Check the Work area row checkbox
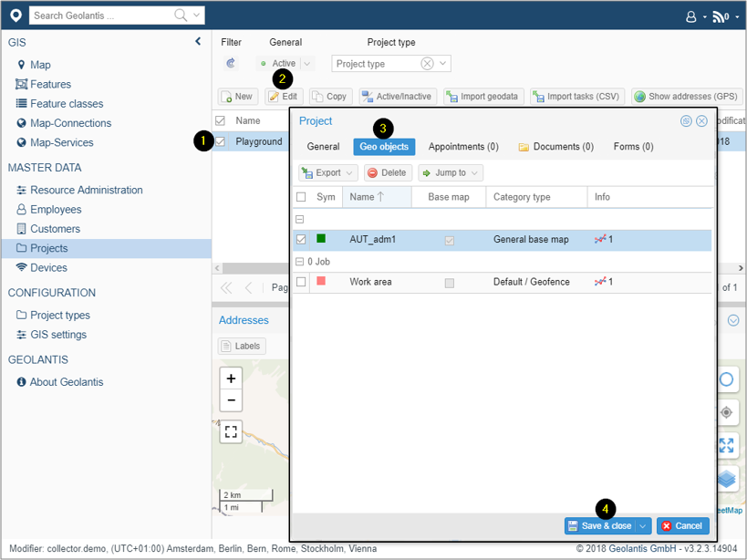 tap(301, 282)
